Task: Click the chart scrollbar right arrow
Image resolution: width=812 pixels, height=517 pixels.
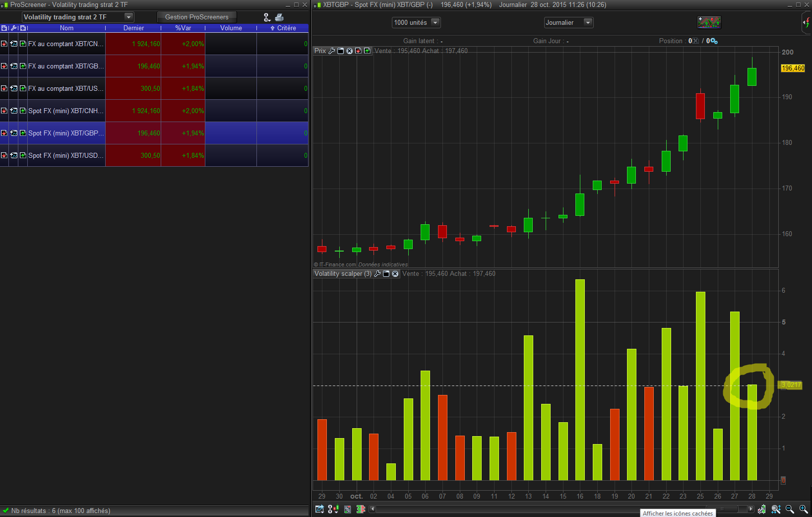Action: click(x=750, y=509)
